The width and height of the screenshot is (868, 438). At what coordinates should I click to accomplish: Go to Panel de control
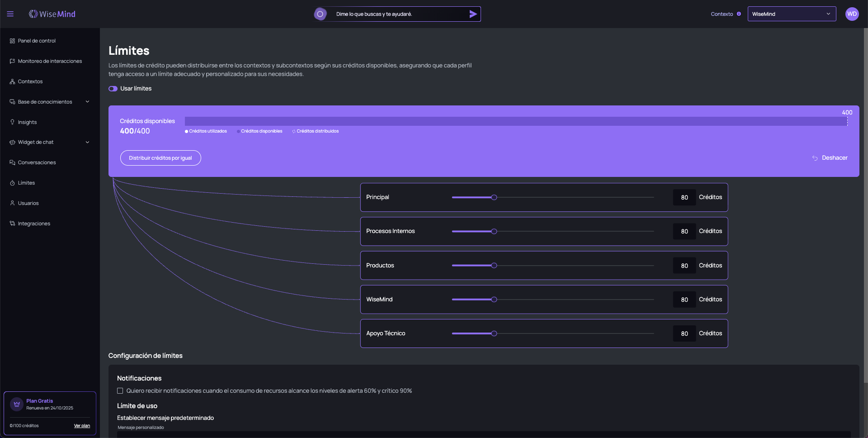click(x=37, y=41)
